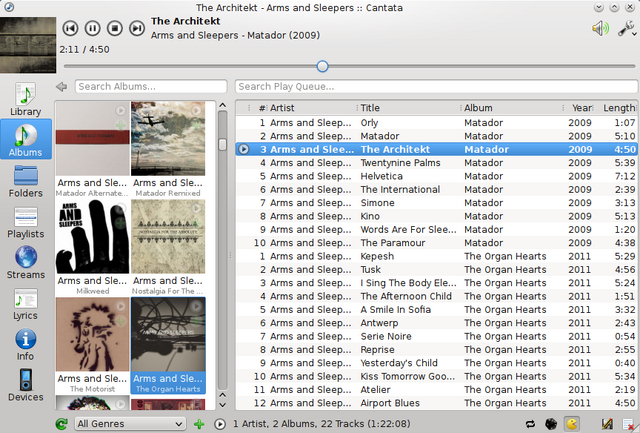The width and height of the screenshot is (640, 433).
Task: Select the 'Tusk' track row
Action: point(436,269)
